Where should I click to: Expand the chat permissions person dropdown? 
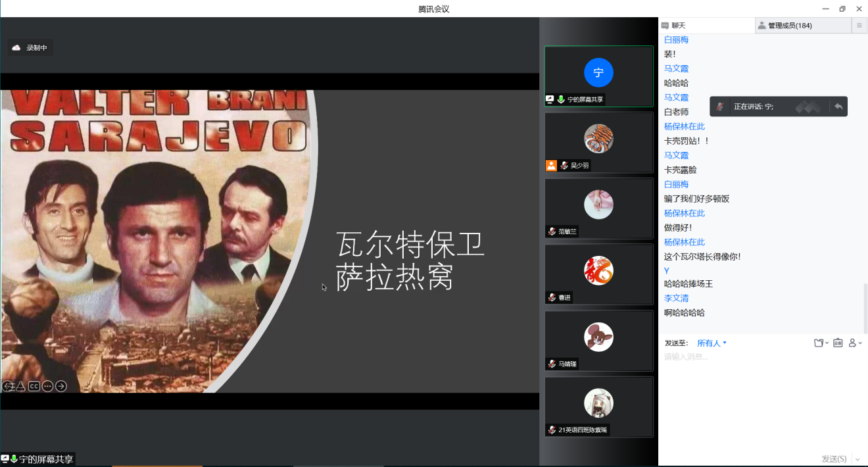point(855,343)
